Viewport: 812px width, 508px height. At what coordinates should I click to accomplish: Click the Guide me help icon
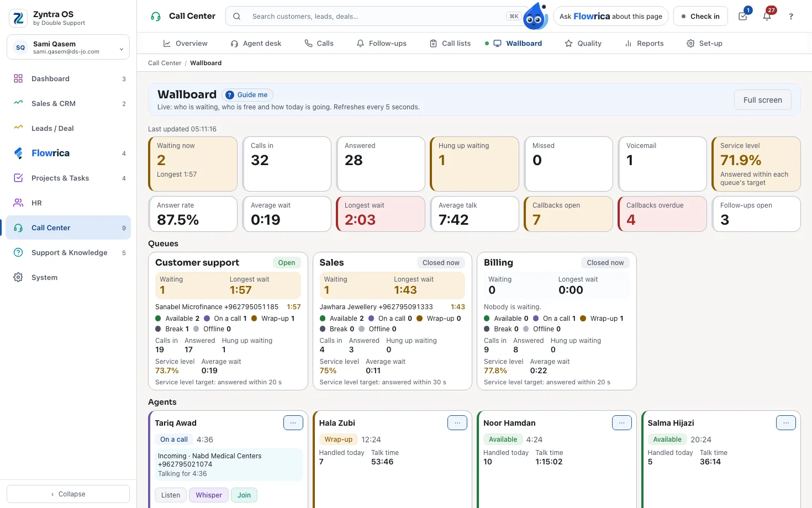click(230, 95)
